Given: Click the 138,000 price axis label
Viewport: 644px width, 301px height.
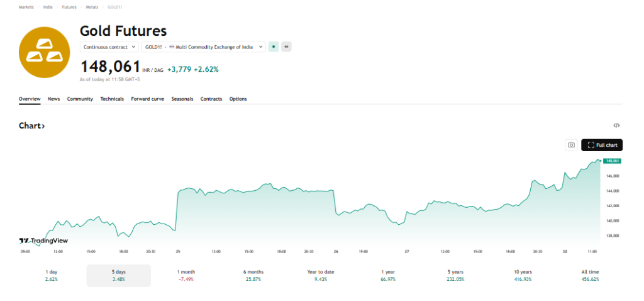Looking at the screenshot, I should tap(613, 236).
